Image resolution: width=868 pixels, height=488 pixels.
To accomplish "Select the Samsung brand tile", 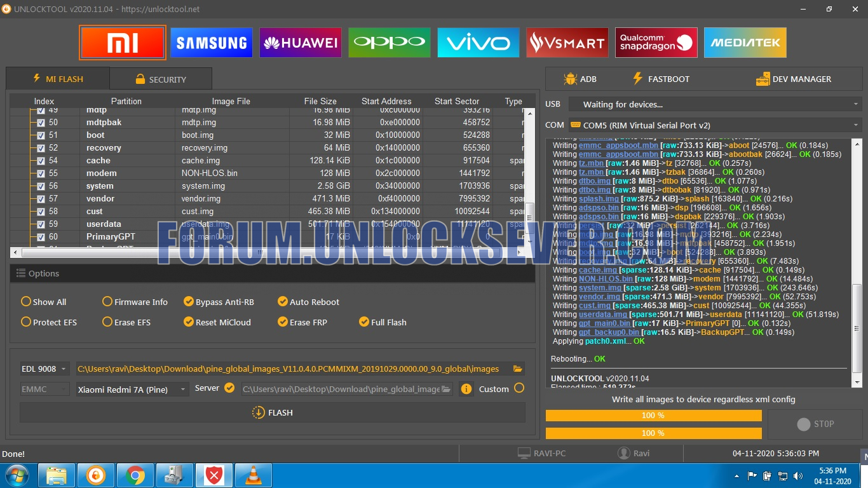I will pos(212,43).
